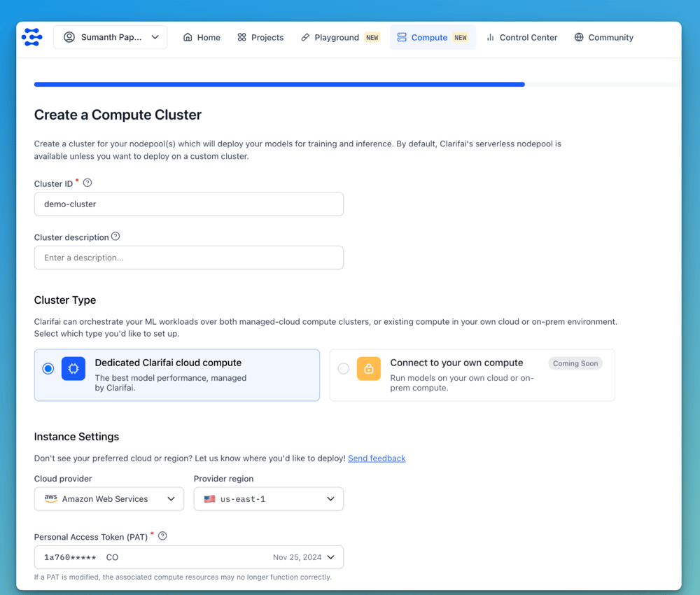This screenshot has width=700, height=595.
Task: Click the Cluster ID help icon
Action: click(x=87, y=183)
